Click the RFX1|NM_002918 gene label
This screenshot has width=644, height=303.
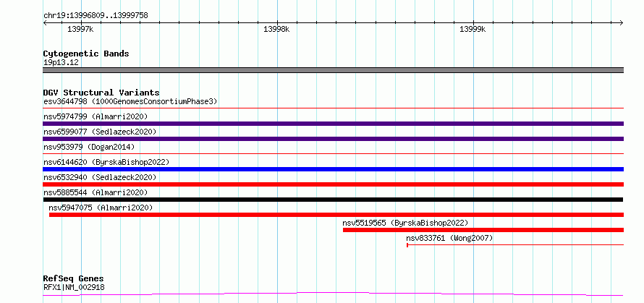74,287
